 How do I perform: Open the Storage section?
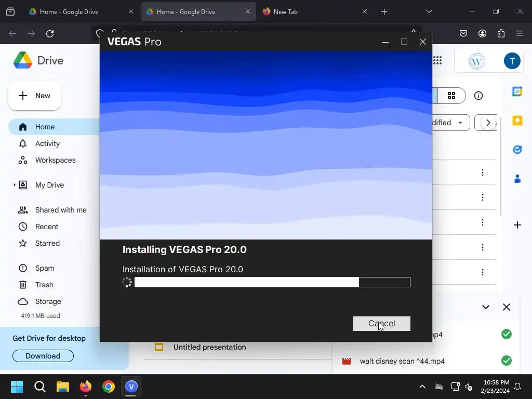pos(48,301)
